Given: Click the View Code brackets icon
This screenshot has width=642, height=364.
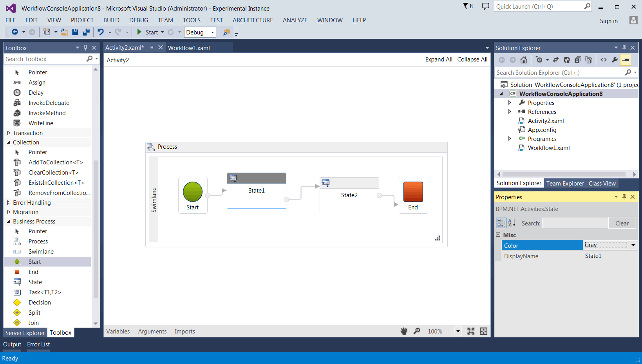Looking at the screenshot, I should [x=604, y=60].
